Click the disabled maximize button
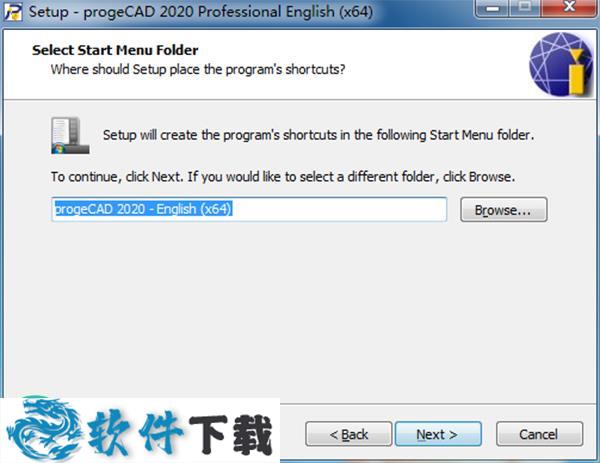The width and height of the screenshot is (600, 463). pyautogui.click(x=525, y=8)
